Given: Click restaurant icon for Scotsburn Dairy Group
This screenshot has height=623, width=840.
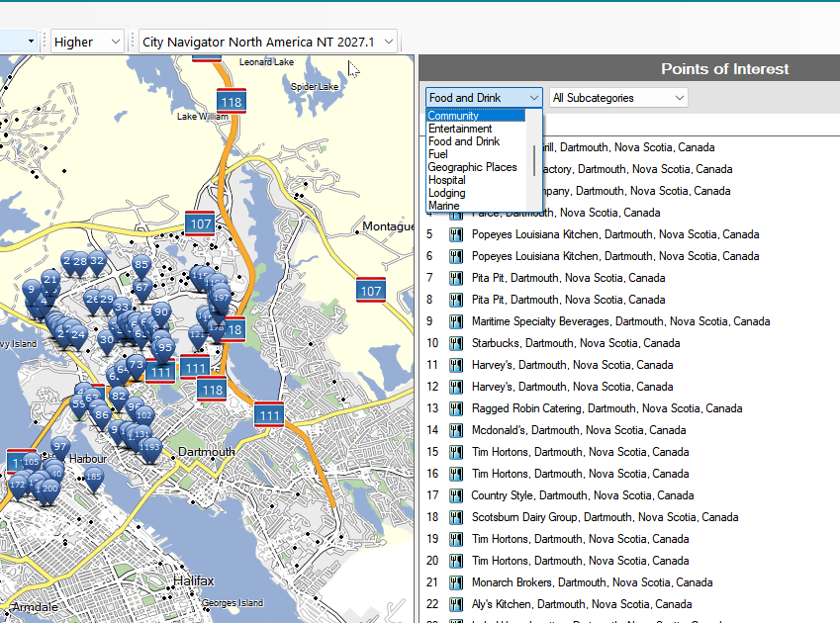Looking at the screenshot, I should 456,517.
